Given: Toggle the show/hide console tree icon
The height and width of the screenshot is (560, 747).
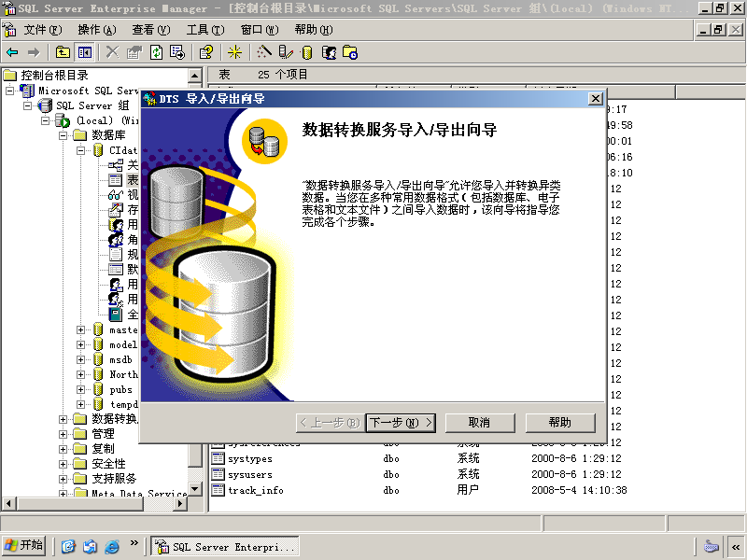Looking at the screenshot, I should tap(85, 52).
